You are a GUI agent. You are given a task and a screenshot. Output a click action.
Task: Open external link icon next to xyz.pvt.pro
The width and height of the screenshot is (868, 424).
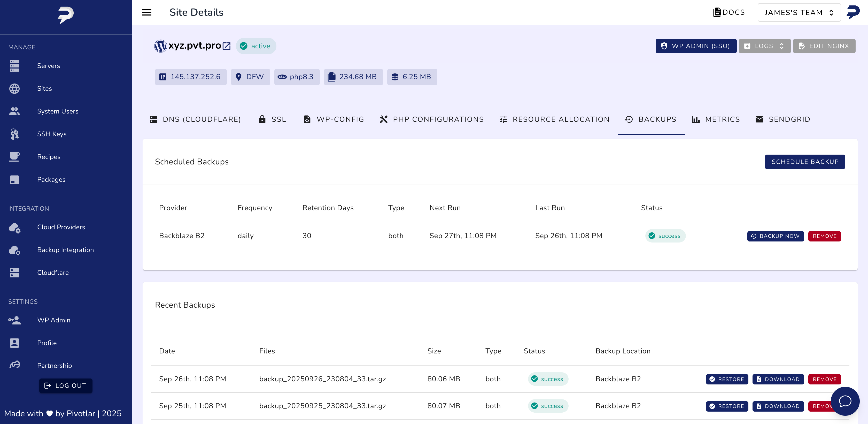pyautogui.click(x=227, y=46)
